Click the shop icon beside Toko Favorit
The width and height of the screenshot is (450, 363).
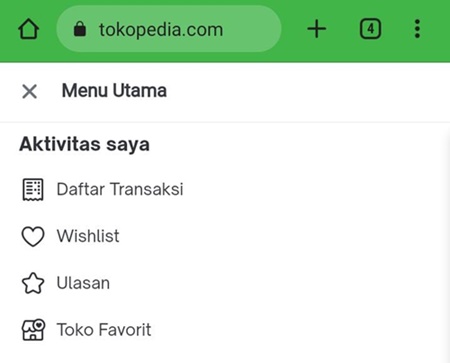click(33, 330)
